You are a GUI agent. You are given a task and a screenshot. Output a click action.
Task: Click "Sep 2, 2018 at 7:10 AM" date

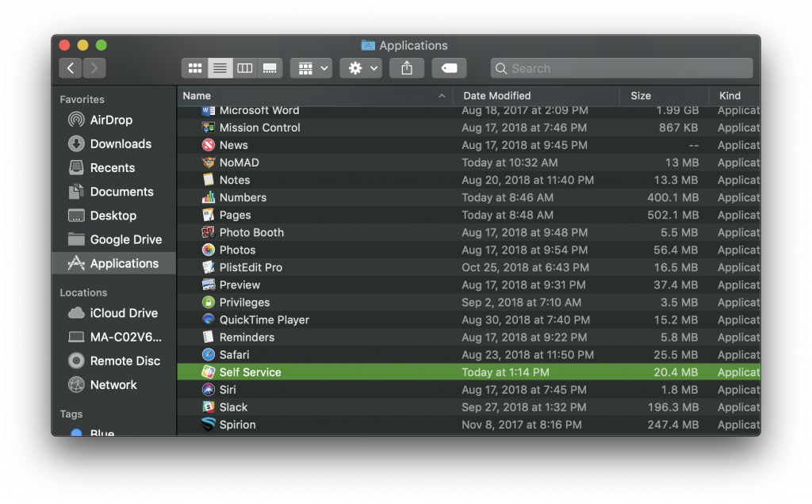[522, 302]
